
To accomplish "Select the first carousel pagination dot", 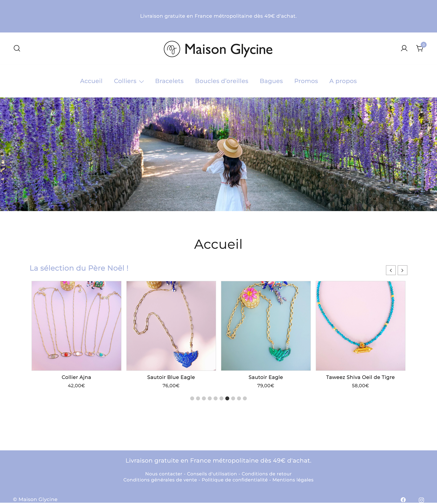I will click(192, 398).
